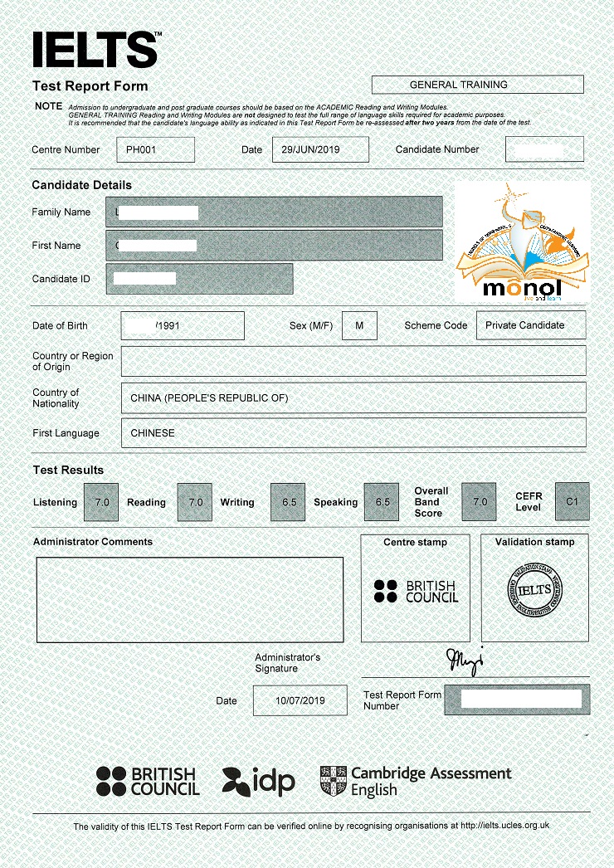This screenshot has width=614, height=868.
Task: Click the Listening score box 7.0
Action: (101, 502)
